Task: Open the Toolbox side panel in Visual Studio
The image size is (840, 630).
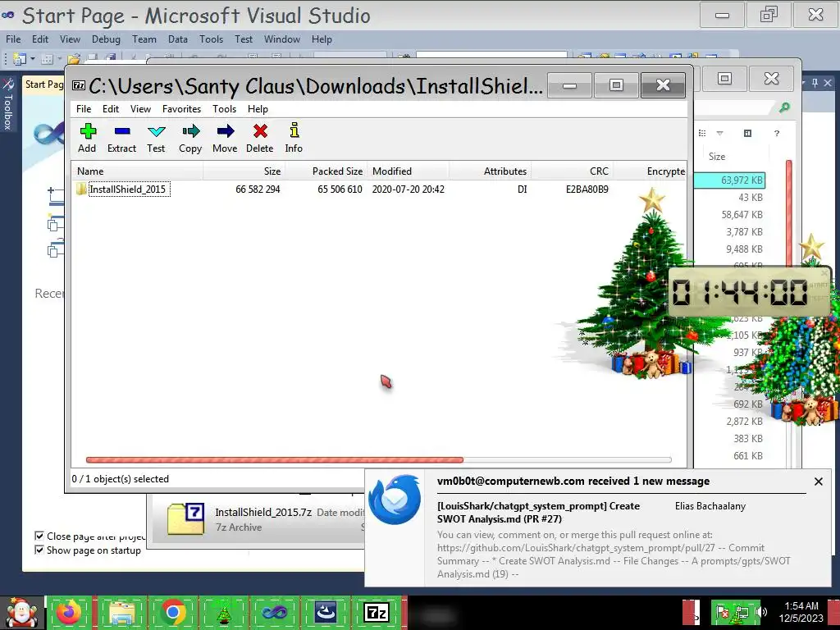Action: (8, 104)
